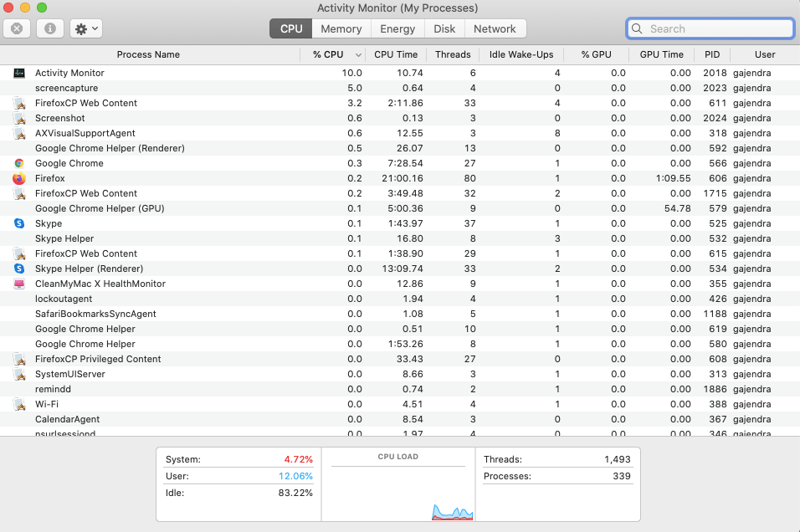The height and width of the screenshot is (532, 800).
Task: Click the Screenshot process icon
Action: [x=19, y=118]
